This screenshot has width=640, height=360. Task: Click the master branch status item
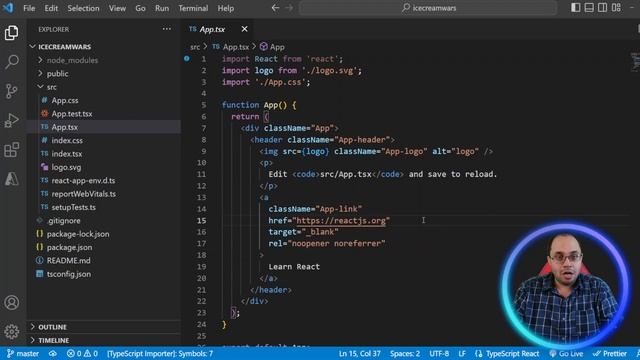coord(23,353)
